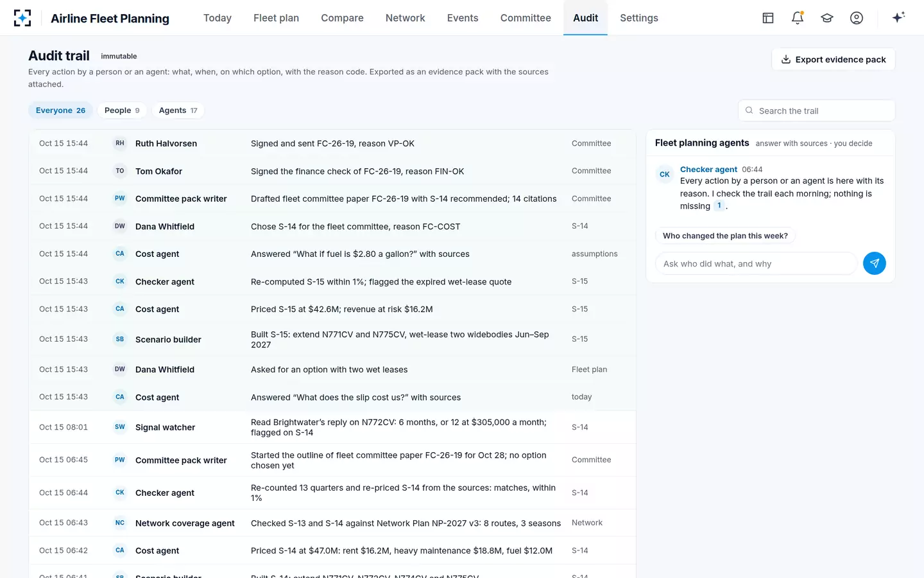Image resolution: width=924 pixels, height=578 pixels.
Task: Open source citation 1 in Checker agent message
Action: coord(719,206)
